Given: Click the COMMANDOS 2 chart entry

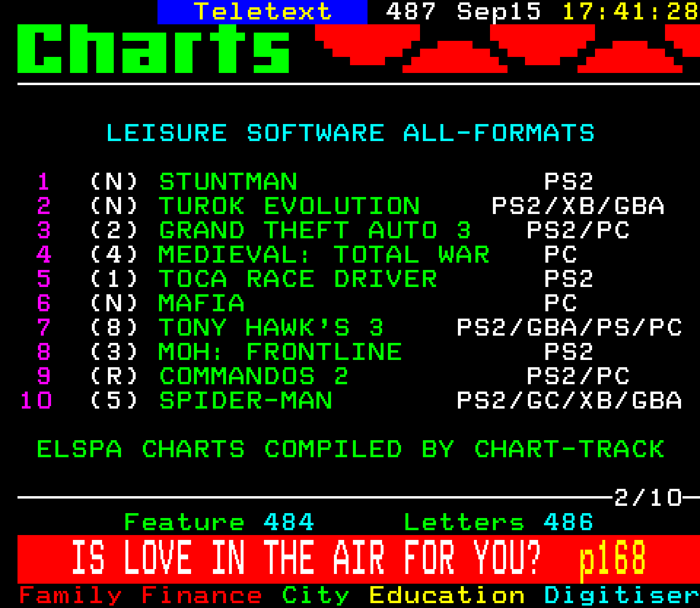Looking at the screenshot, I should 254,376.
